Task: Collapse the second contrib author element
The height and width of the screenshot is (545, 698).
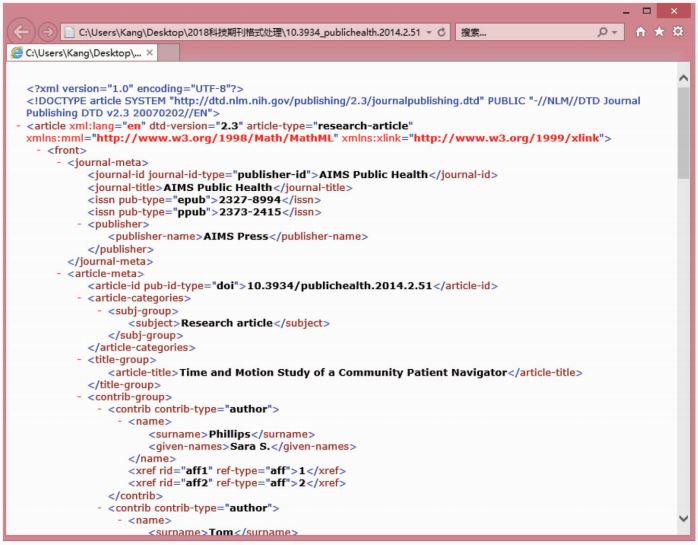Action: click(100, 508)
